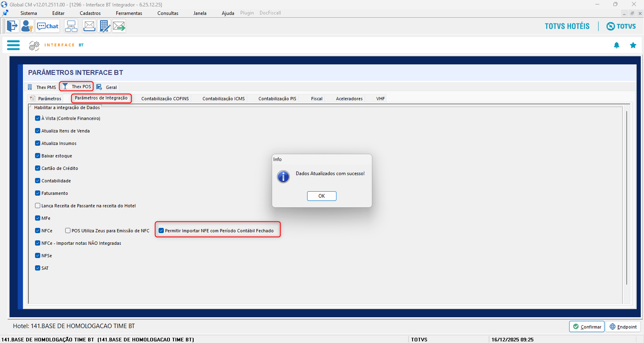Click the date and time in status bar
This screenshot has width=644, height=343.
(x=512, y=340)
